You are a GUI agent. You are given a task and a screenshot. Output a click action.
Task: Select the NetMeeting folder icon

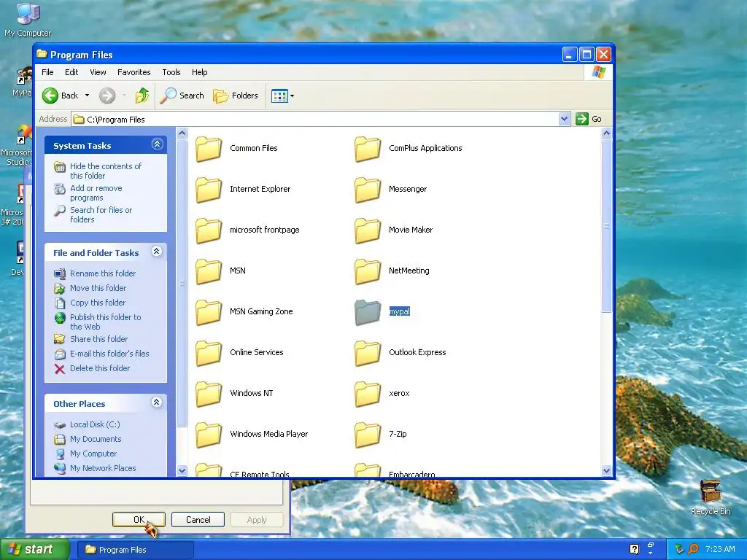pos(368,272)
